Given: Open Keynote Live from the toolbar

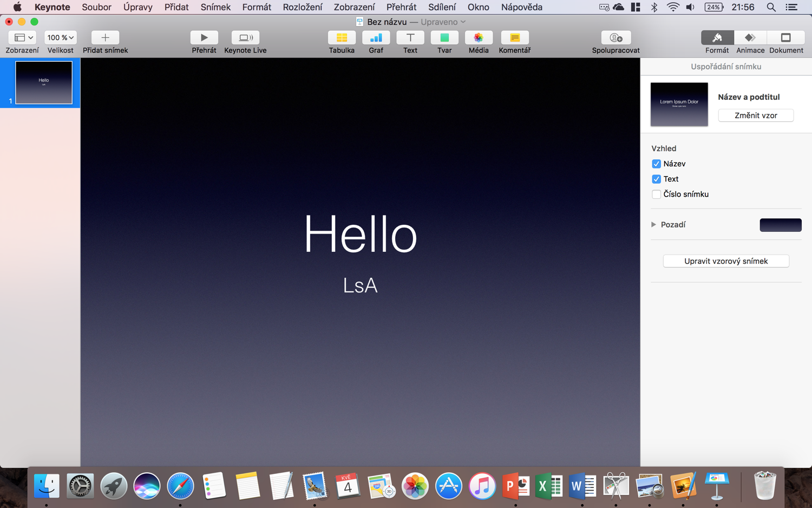Looking at the screenshot, I should coord(245,38).
